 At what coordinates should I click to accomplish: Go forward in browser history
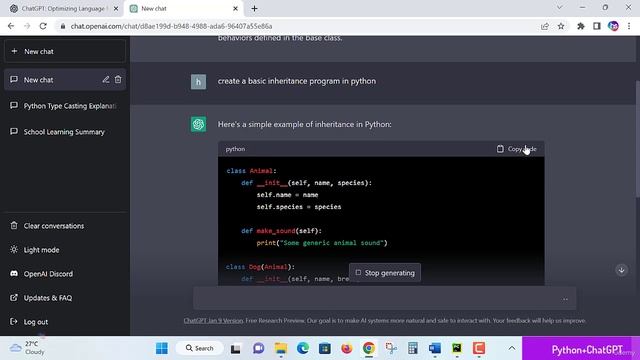coord(27,26)
